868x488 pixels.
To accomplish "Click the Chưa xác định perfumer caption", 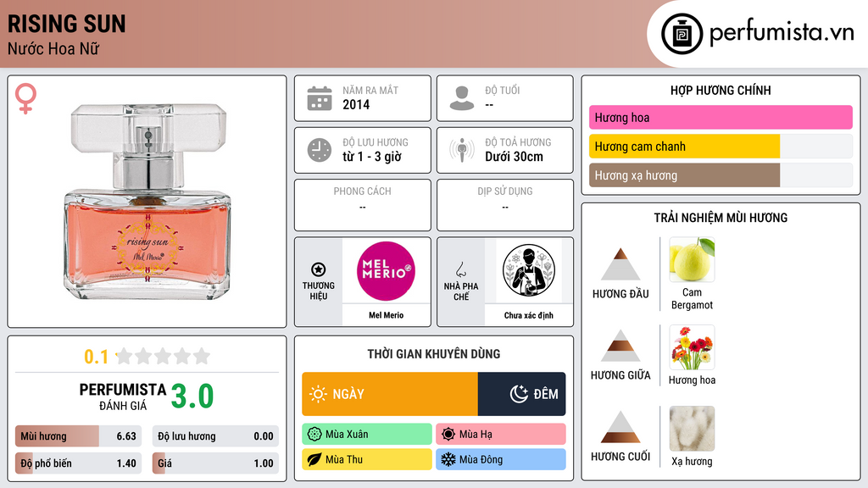I will click(x=529, y=315).
